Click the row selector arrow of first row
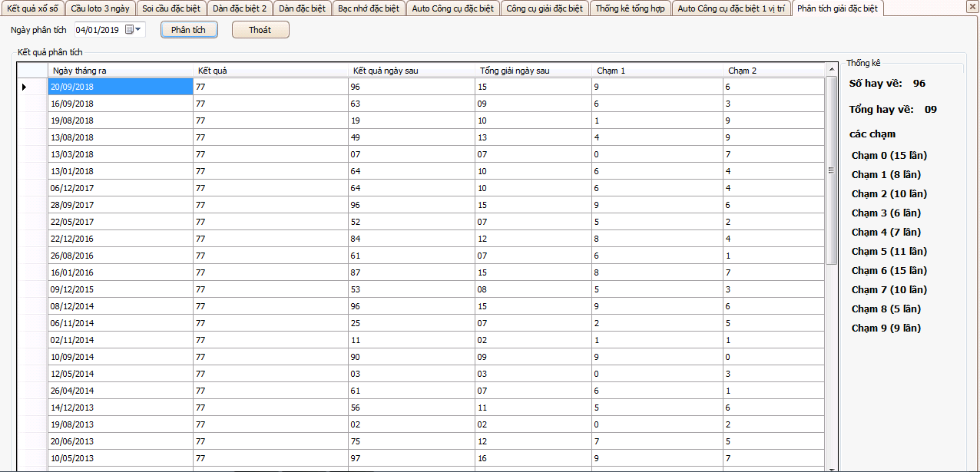 point(25,87)
